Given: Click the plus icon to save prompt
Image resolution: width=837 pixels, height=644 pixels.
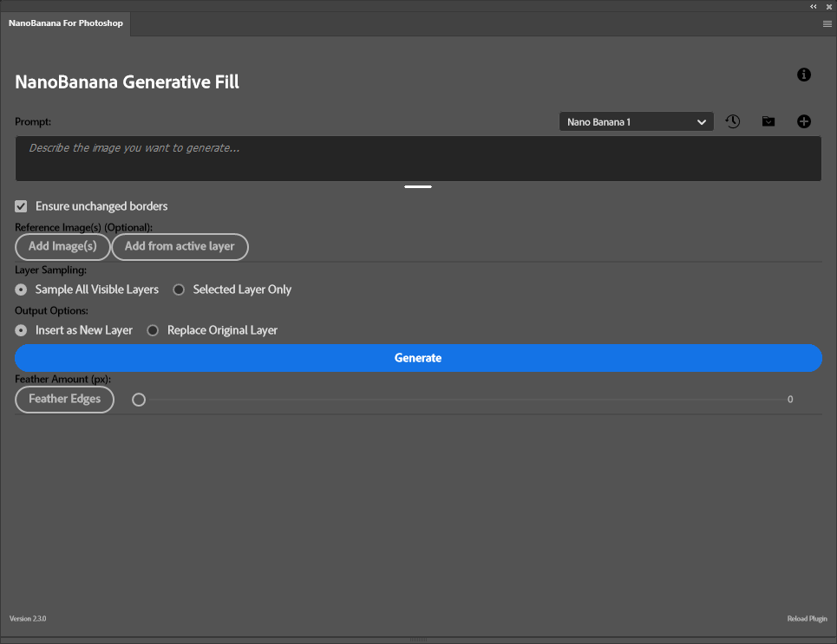Looking at the screenshot, I should click(x=803, y=121).
